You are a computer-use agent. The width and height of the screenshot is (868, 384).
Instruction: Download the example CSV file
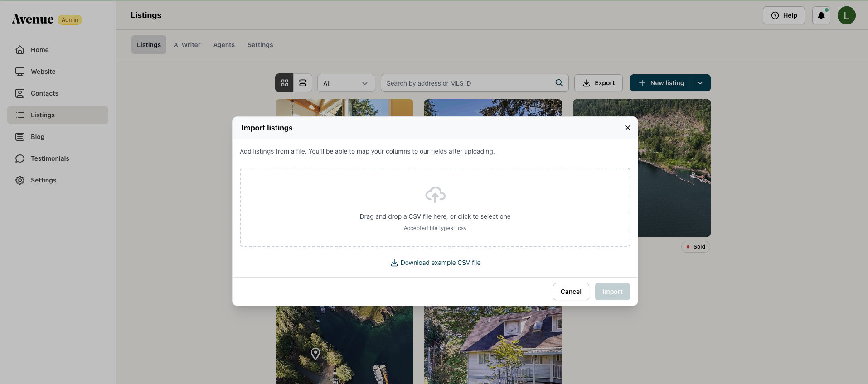pos(436,263)
